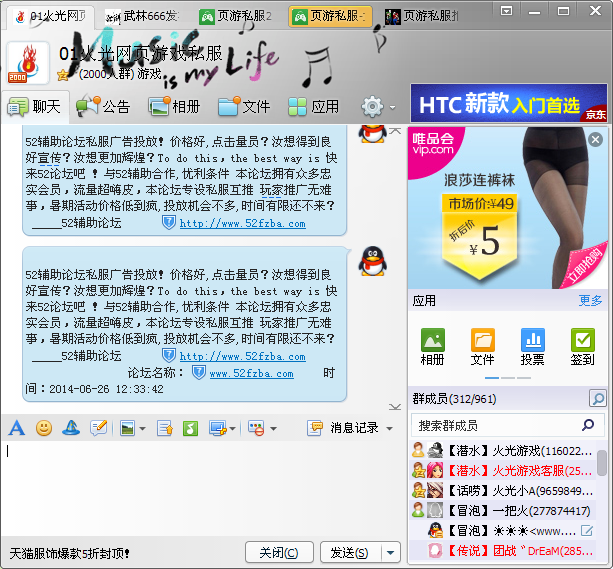The width and height of the screenshot is (613, 569).
Task: Click the 天猫服饰爆款5折封顶 ad text
Action: (x=69, y=553)
